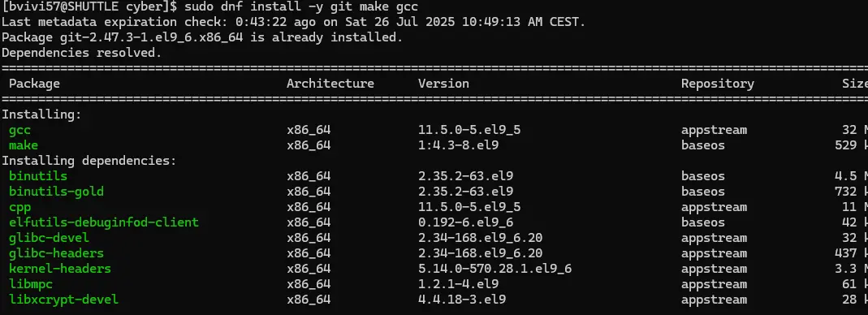868x315 pixels.
Task: Click kernel version 5.14.0-570.28.1.el9_6
Action: pos(494,269)
